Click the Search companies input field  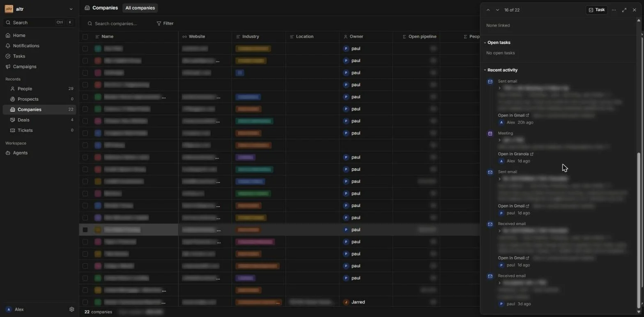pyautogui.click(x=116, y=23)
